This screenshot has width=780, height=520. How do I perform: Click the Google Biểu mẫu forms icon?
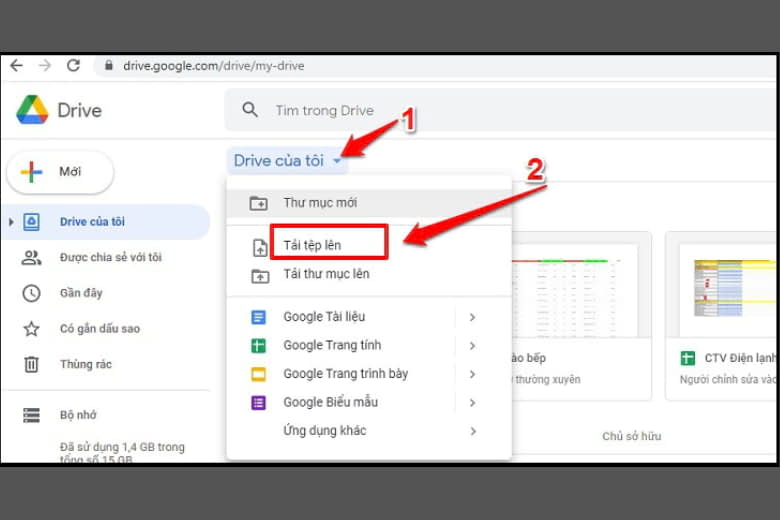260,402
